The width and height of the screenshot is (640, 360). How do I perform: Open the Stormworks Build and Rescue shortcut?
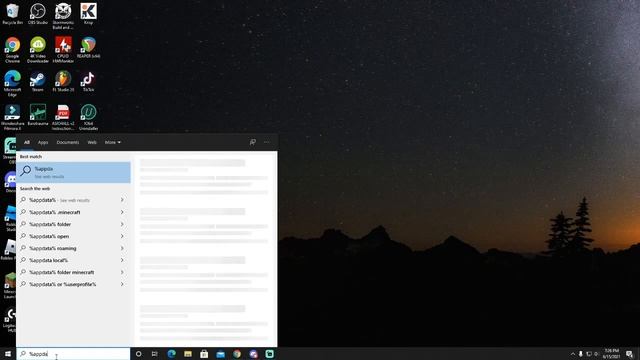63,16
